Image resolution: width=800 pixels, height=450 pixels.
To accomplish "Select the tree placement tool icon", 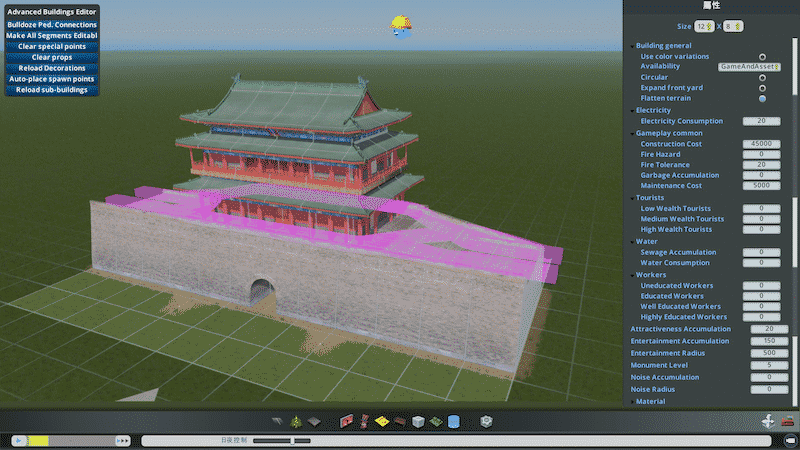I will [296, 421].
